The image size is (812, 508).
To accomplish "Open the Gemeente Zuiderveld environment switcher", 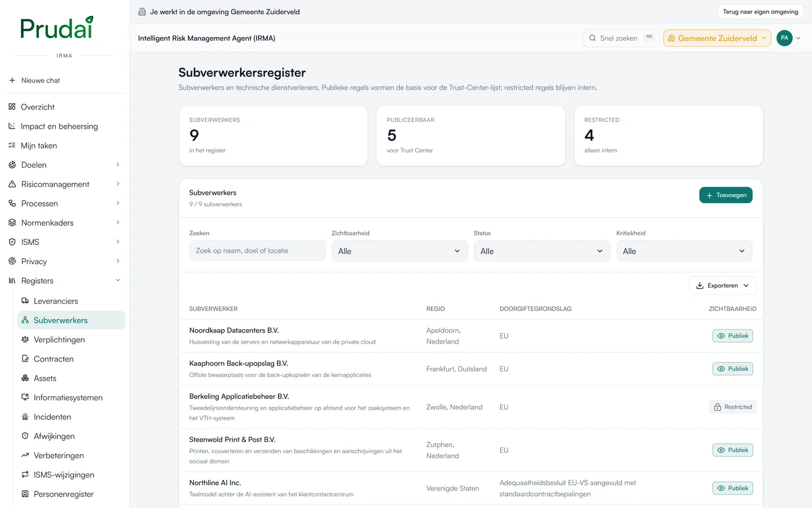I will point(717,38).
